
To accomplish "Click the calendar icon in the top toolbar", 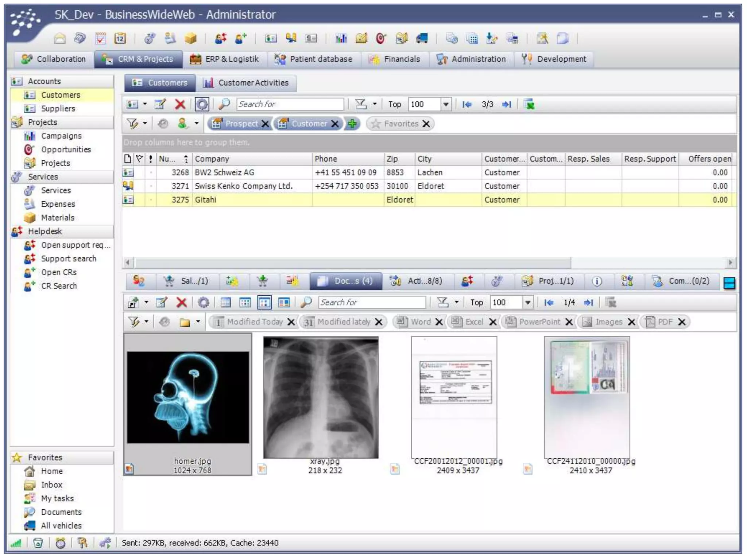I will point(120,38).
